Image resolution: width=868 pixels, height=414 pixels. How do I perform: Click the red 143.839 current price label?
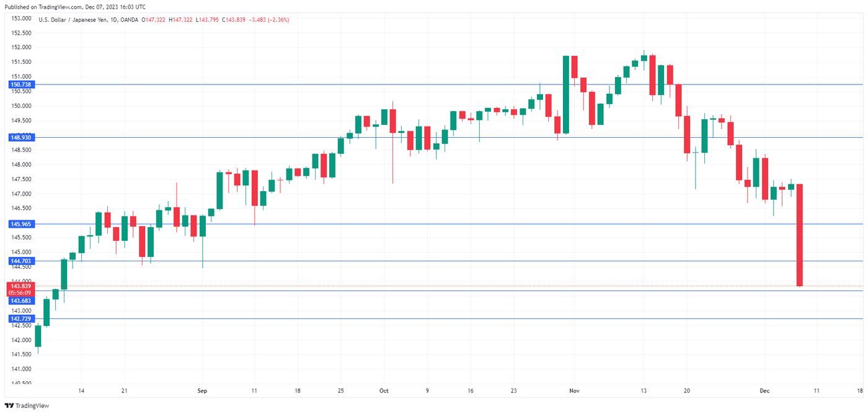pyautogui.click(x=20, y=286)
